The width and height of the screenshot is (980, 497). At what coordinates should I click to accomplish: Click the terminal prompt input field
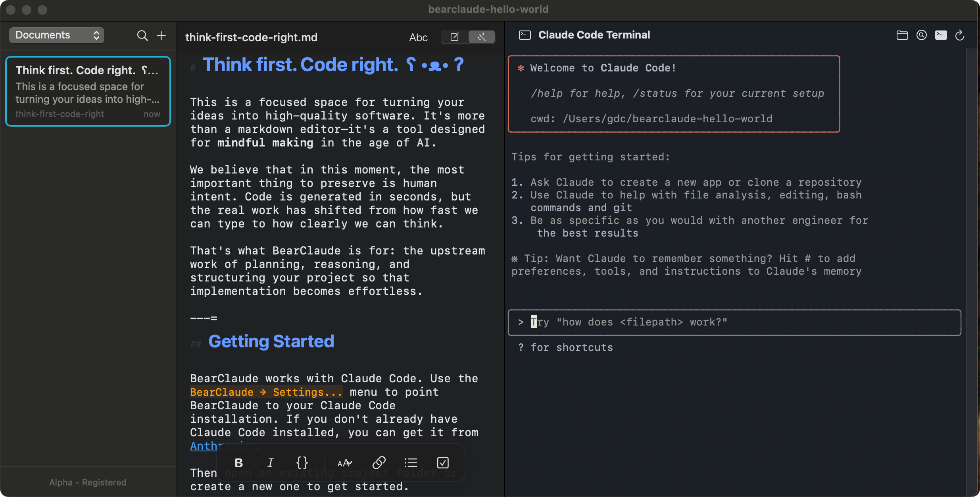click(x=734, y=322)
